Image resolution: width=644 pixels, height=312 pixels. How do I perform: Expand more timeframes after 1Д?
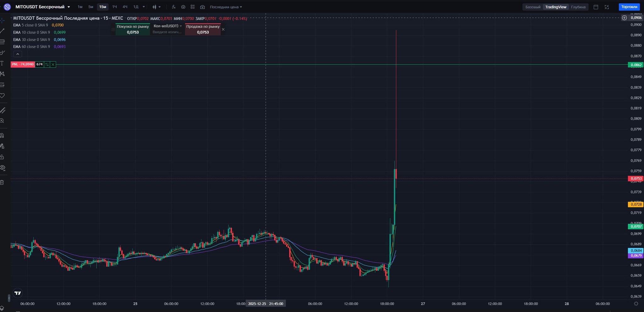tap(144, 7)
